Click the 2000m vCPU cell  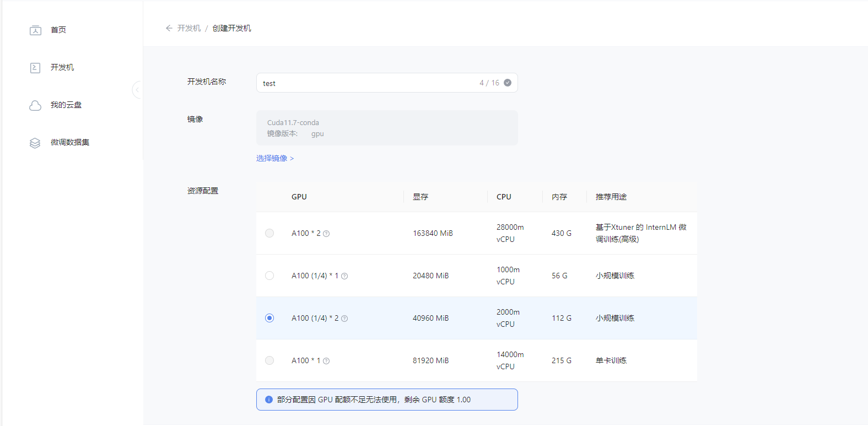point(508,318)
